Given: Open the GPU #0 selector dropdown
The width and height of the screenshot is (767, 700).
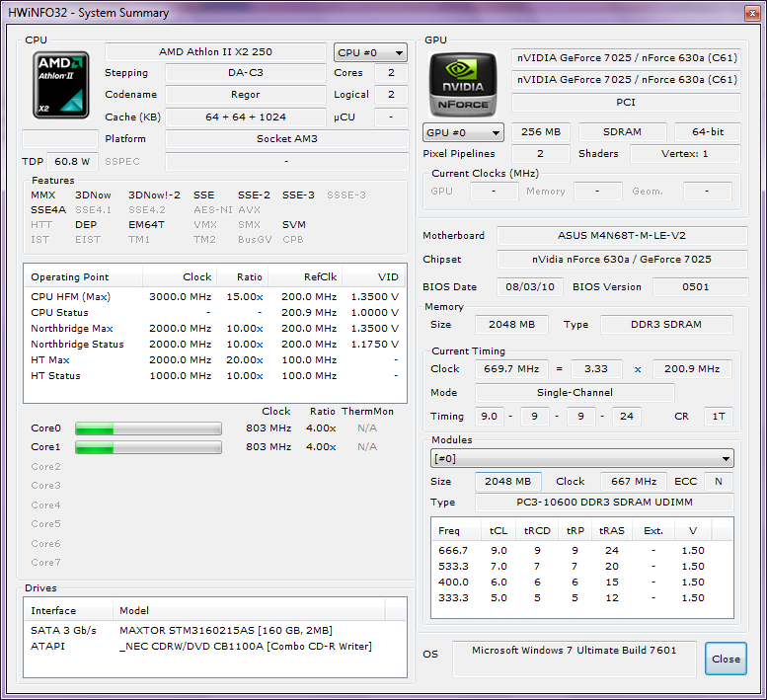Looking at the screenshot, I should pos(463,132).
